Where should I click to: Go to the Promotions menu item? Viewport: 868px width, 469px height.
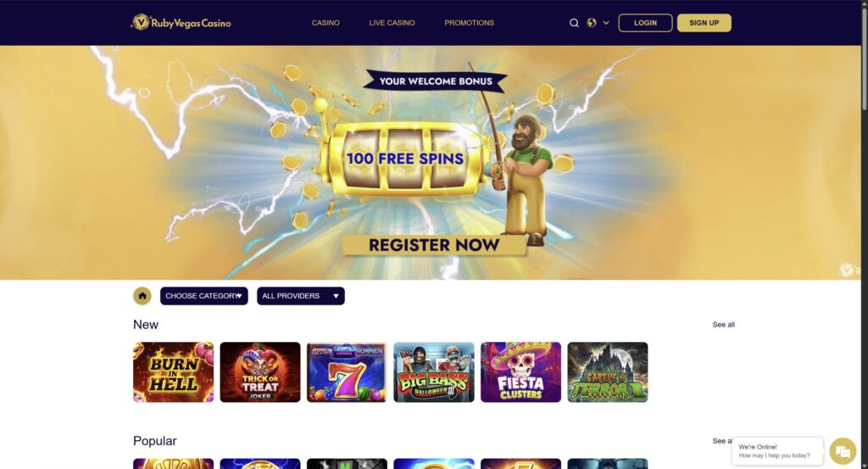point(469,23)
